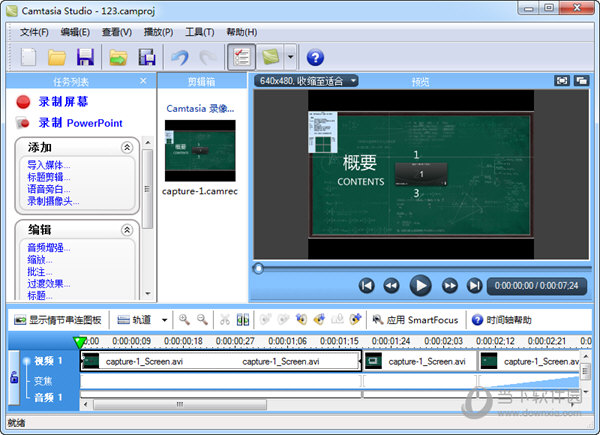This screenshot has width=600, height=435.
Task: Click the green timeline playhead marker
Action: (x=79, y=342)
